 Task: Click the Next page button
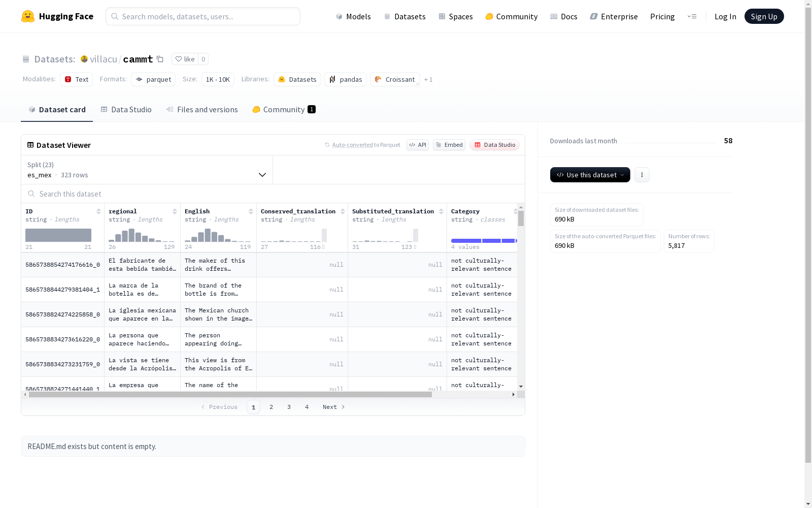tap(334, 407)
